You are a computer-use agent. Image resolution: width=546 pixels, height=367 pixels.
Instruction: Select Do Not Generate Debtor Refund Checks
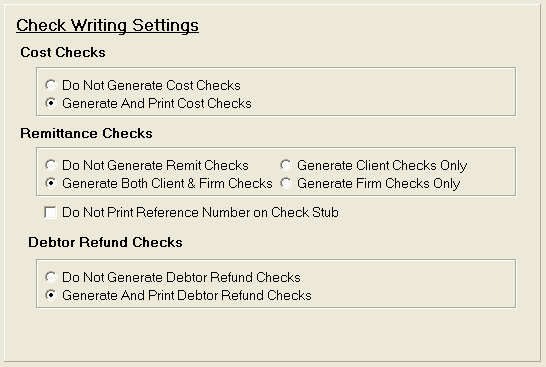coord(51,277)
